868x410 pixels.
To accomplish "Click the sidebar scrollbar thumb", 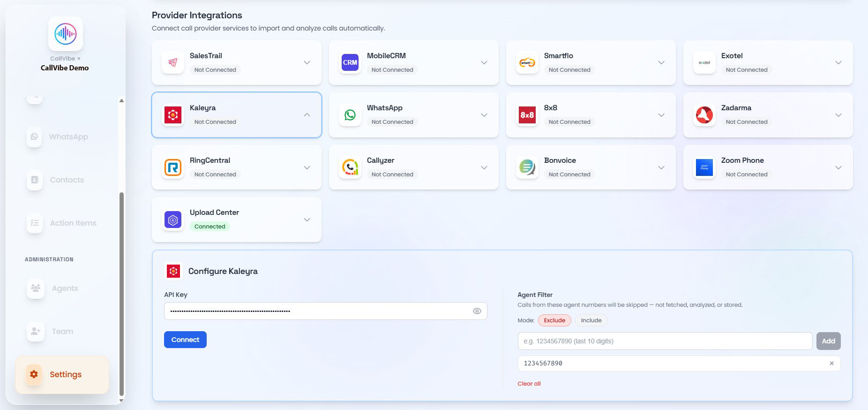I will coord(122,294).
